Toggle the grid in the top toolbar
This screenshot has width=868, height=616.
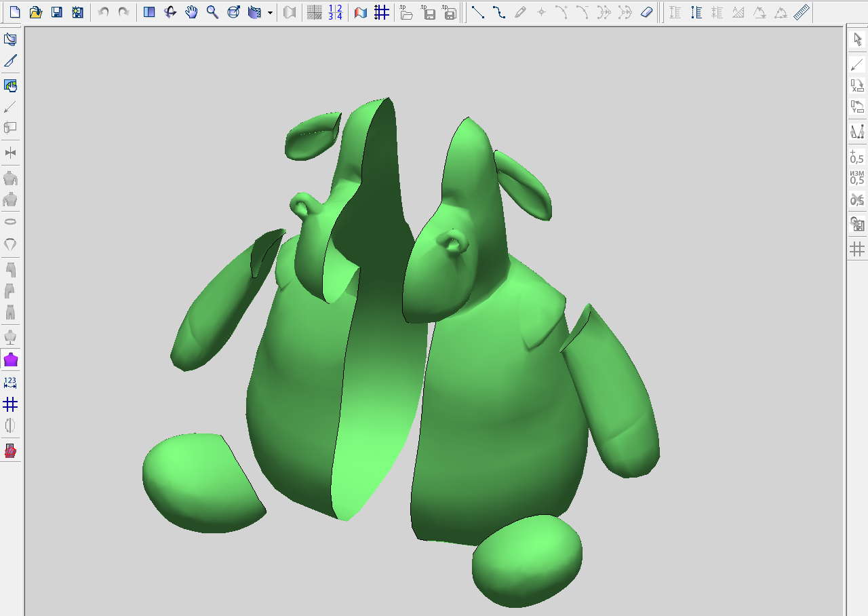(x=382, y=12)
